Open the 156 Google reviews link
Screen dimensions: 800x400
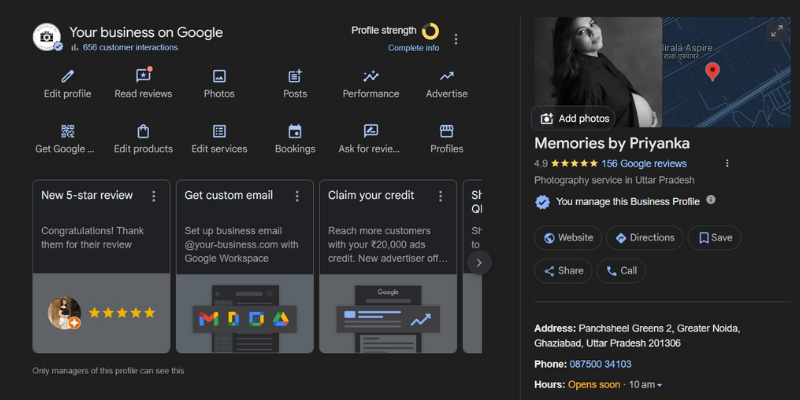coord(644,163)
